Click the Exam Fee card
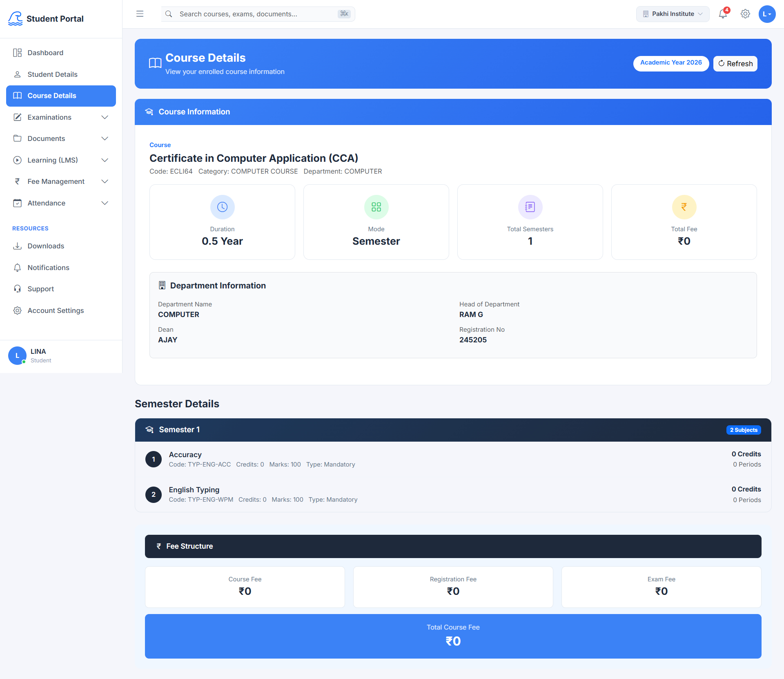Image resolution: width=784 pixels, height=679 pixels. point(661,587)
